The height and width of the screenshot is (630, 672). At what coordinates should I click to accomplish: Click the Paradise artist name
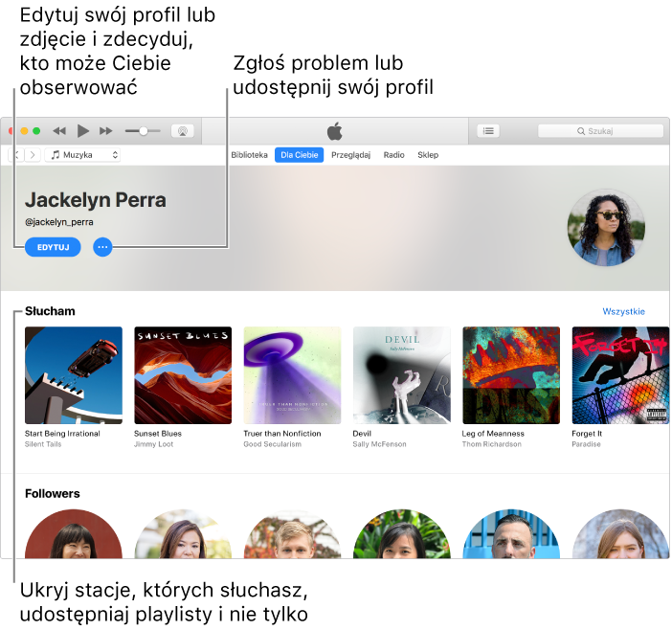586,444
